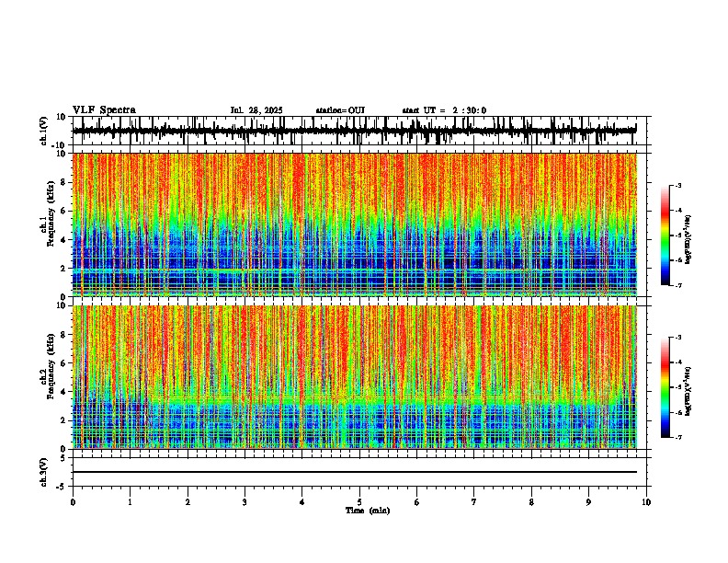Click the "-7" label on the ch.2 colorbar
Viewport: 728px width, 563px height.
678,438
